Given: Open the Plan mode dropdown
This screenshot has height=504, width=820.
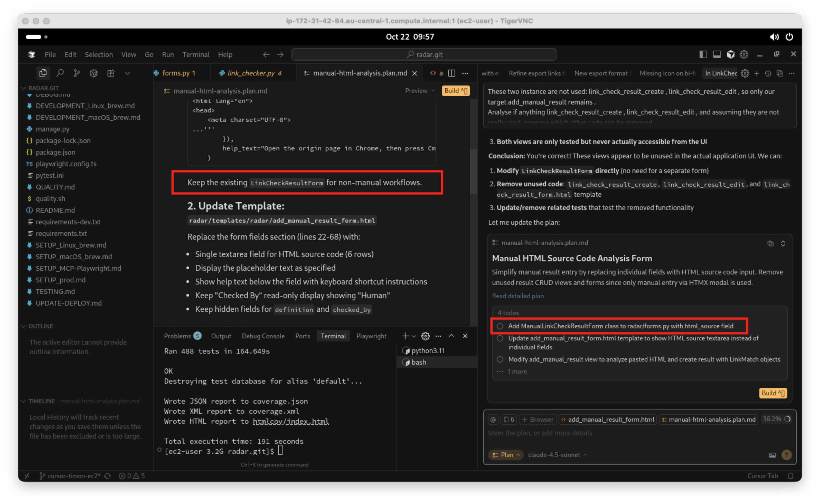Looking at the screenshot, I should tap(506, 455).
